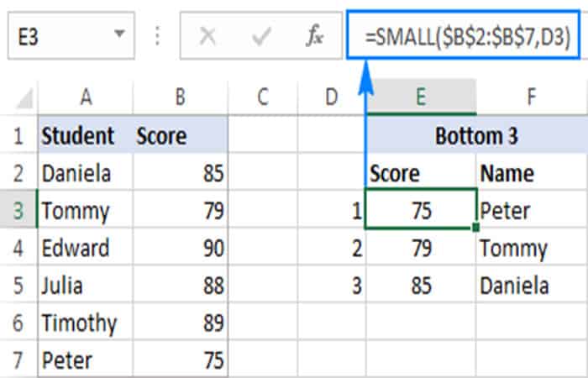Click the 'Edward' cell
588x378 pixels.
pos(86,247)
